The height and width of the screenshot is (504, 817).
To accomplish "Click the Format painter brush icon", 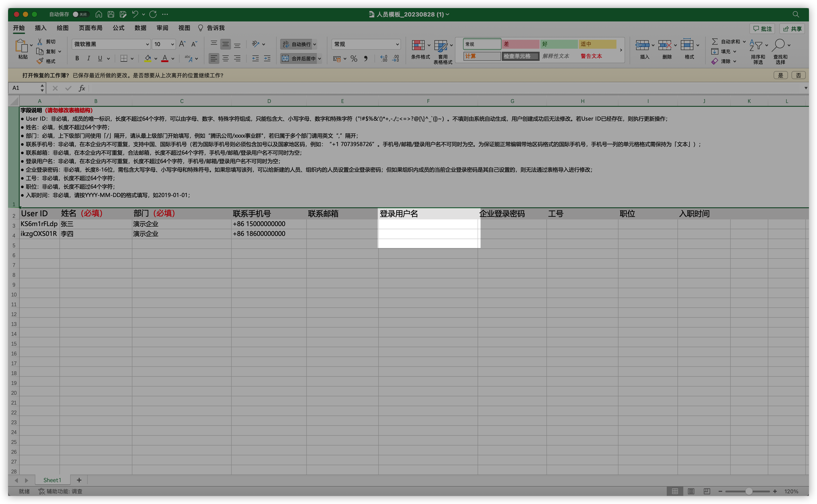I will (x=40, y=61).
